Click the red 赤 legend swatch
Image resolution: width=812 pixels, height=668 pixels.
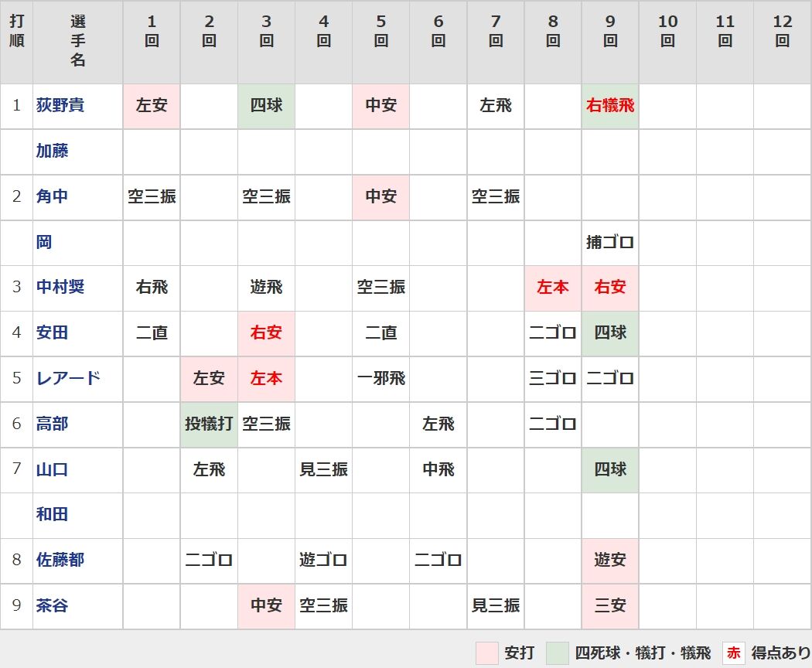(x=734, y=653)
